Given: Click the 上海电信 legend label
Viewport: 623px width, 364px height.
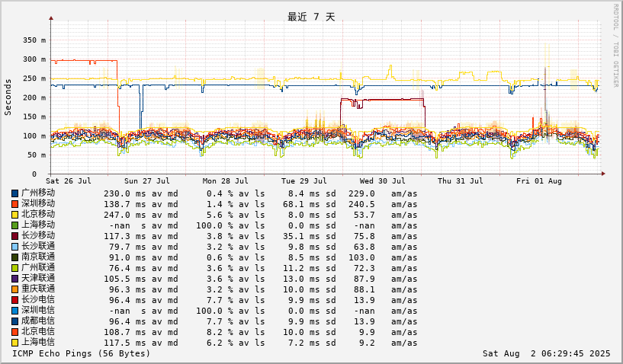Looking at the screenshot, I should pos(38,342).
